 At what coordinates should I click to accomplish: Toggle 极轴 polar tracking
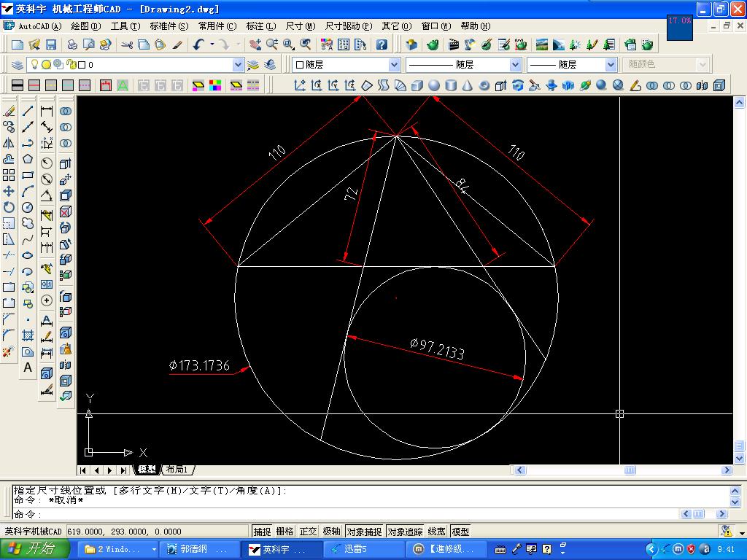pyautogui.click(x=332, y=532)
